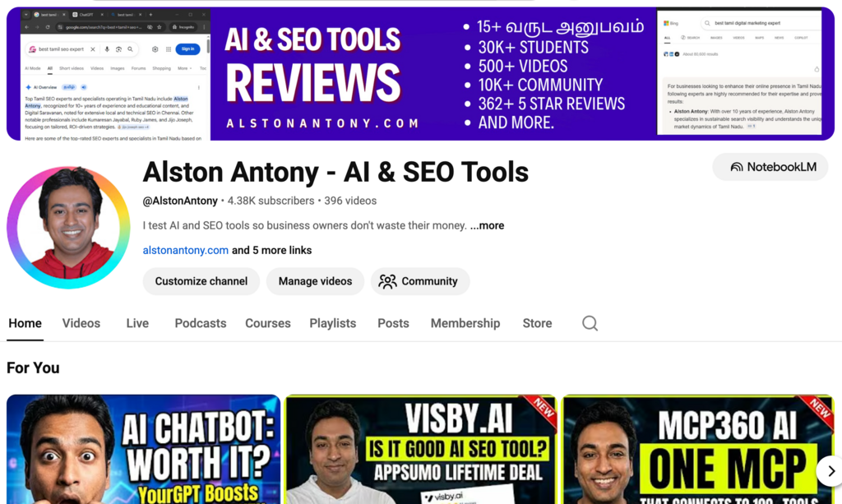This screenshot has width=842, height=504.
Task: Click the NotebookLM button
Action: click(770, 167)
